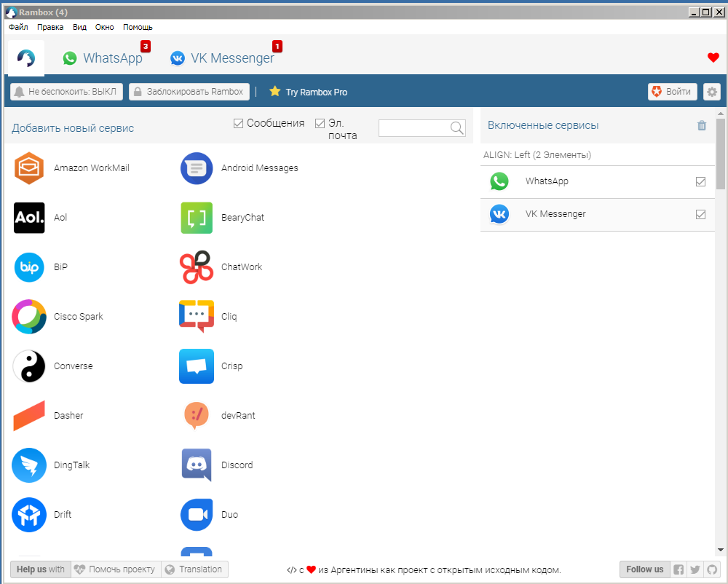The width and height of the screenshot is (728, 584).
Task: Switch to the WhatsApp tab
Action: point(103,58)
